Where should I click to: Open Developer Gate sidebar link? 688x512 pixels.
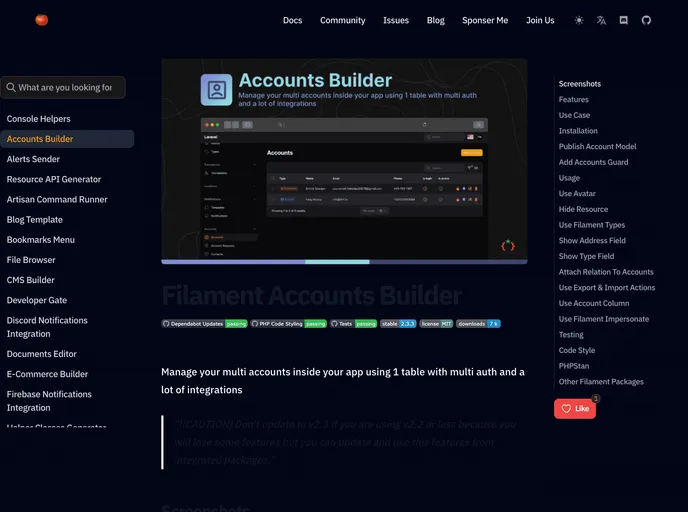click(37, 301)
